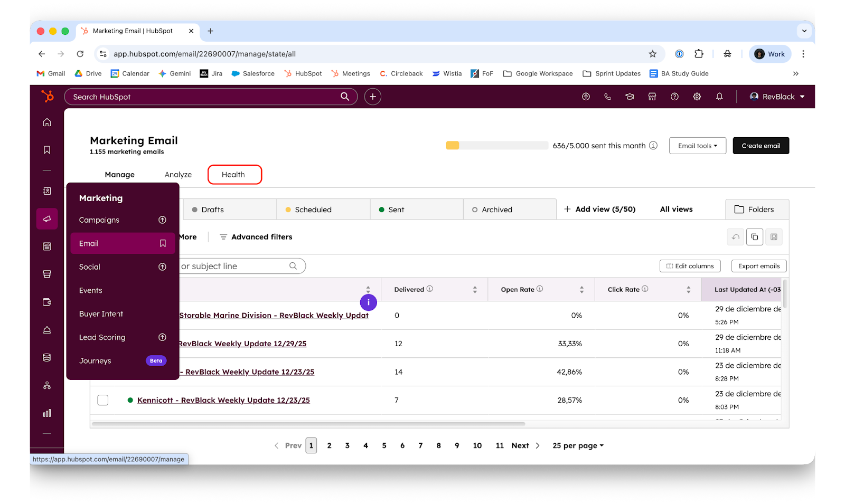Click the Marketing megaphone sidebar icon

click(x=47, y=218)
